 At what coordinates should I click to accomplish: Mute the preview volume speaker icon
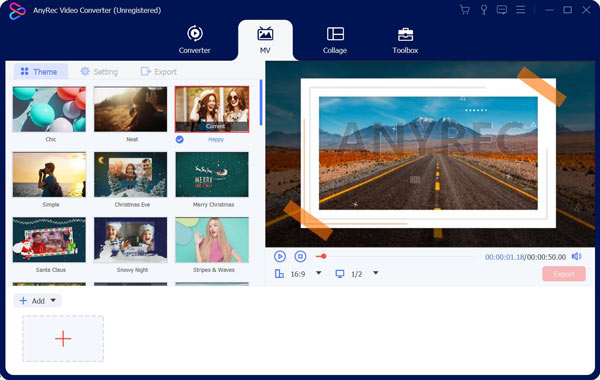577,256
